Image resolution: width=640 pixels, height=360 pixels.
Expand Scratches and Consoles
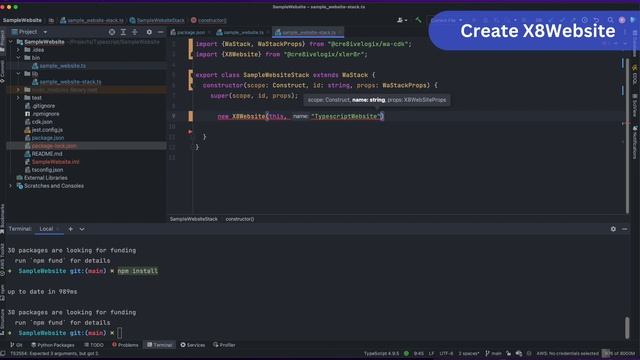tap(11, 186)
